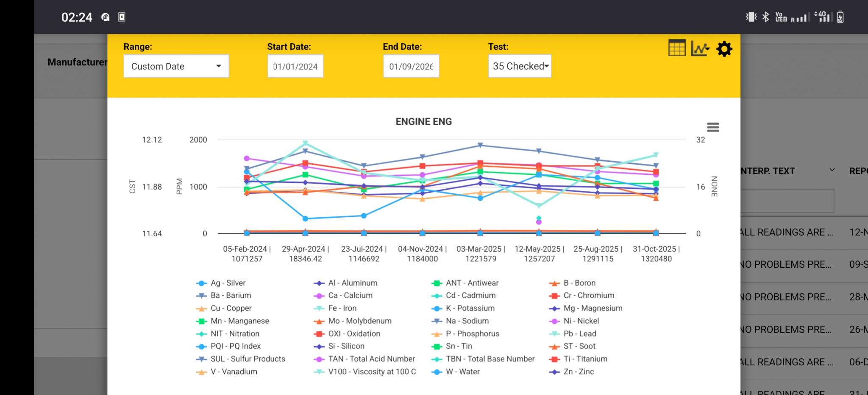This screenshot has height=395, width=868.
Task: Click the End Date field
Action: point(411,66)
